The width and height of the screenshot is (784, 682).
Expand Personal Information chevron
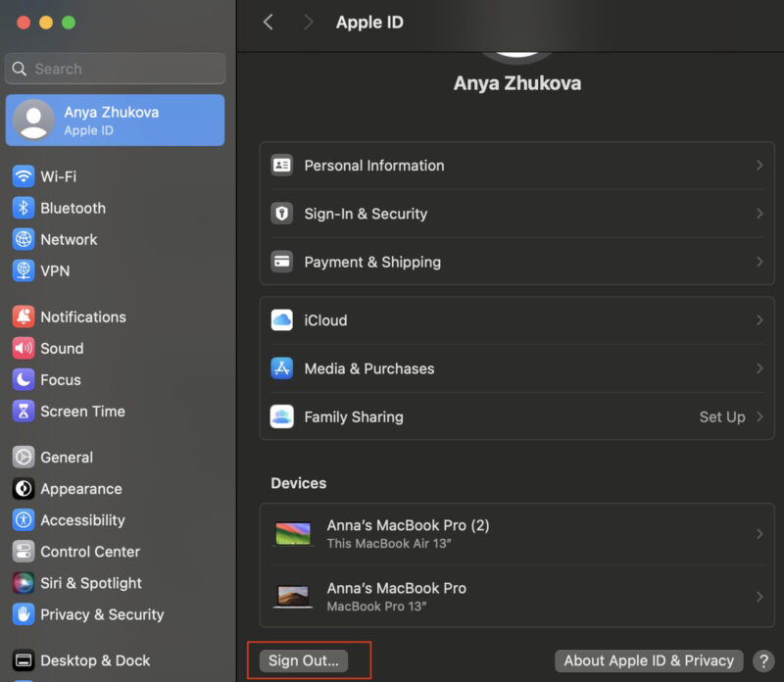(x=759, y=166)
